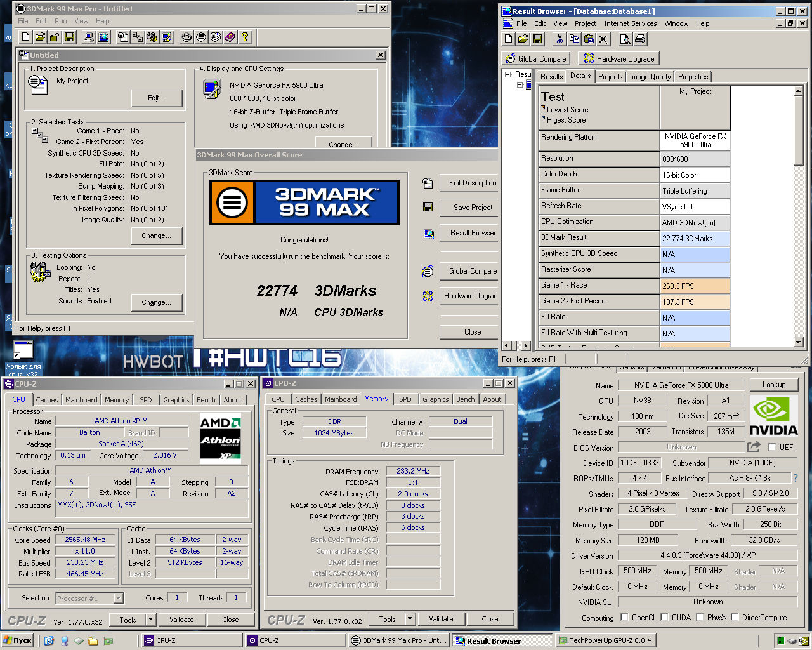Click the desktop shortcut icon above HWBOT text
This screenshot has height=650, width=812.
[x=23, y=350]
